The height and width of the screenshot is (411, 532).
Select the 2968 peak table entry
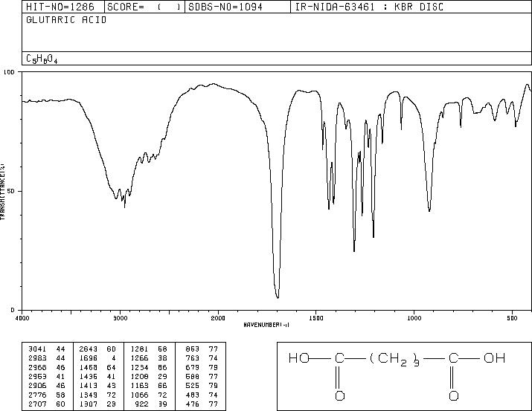[x=37, y=367]
